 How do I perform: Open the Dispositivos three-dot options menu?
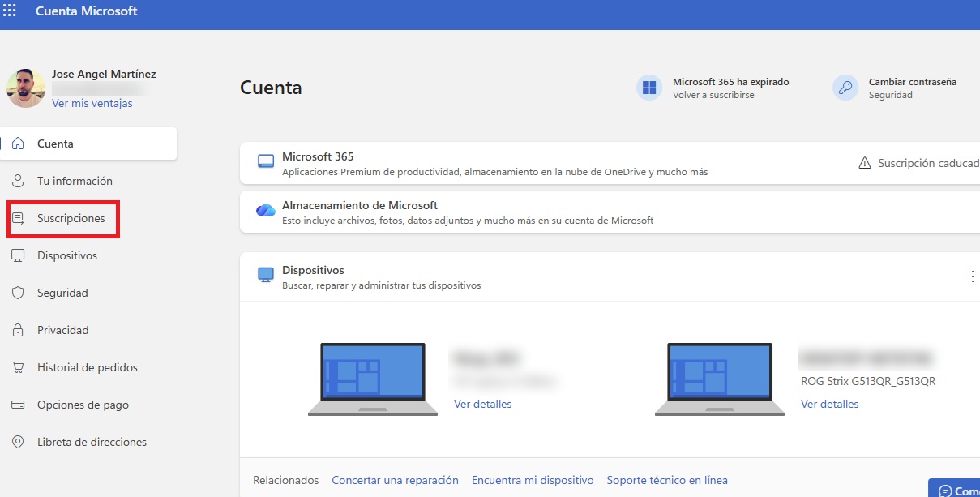coord(972,276)
